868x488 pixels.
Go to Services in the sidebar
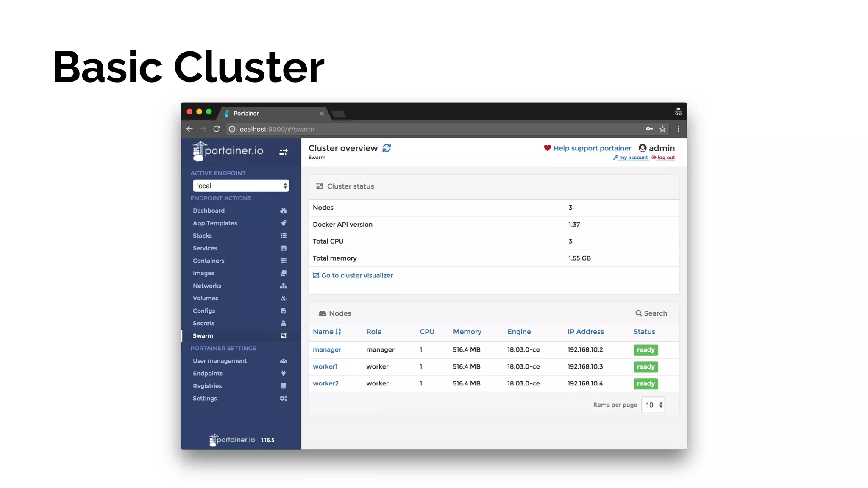tap(205, 248)
